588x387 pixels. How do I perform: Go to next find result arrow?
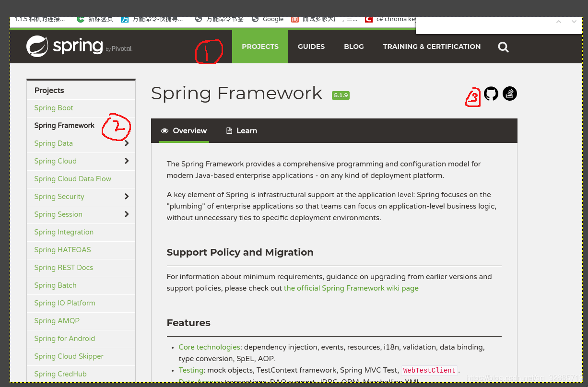point(574,22)
